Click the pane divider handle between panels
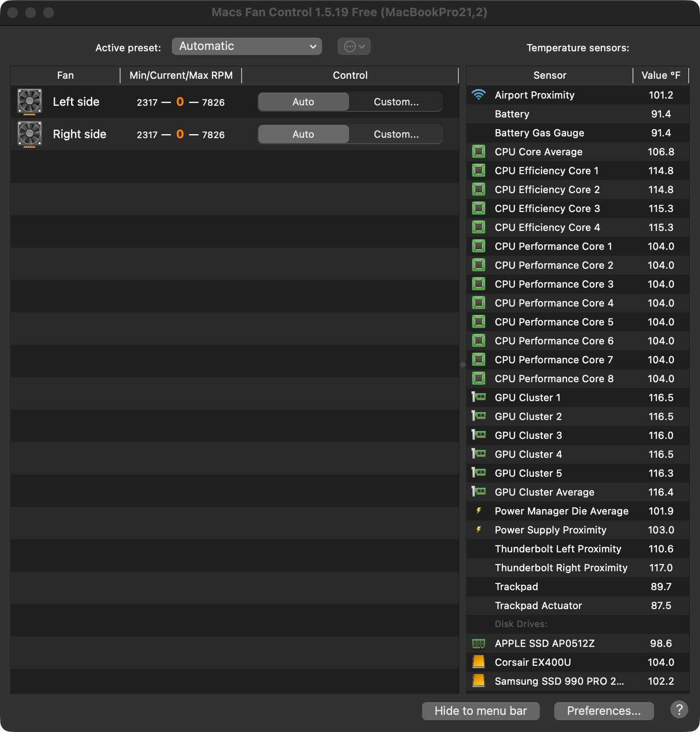This screenshot has width=700, height=732. coord(462,365)
